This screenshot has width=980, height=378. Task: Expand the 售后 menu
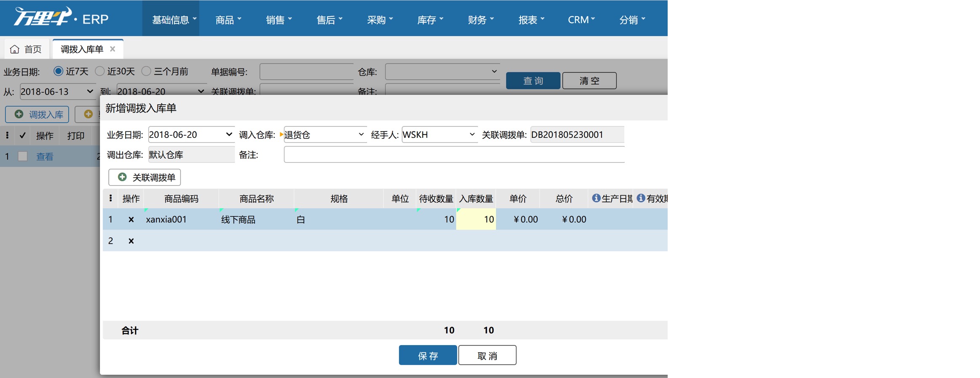pyautogui.click(x=329, y=19)
